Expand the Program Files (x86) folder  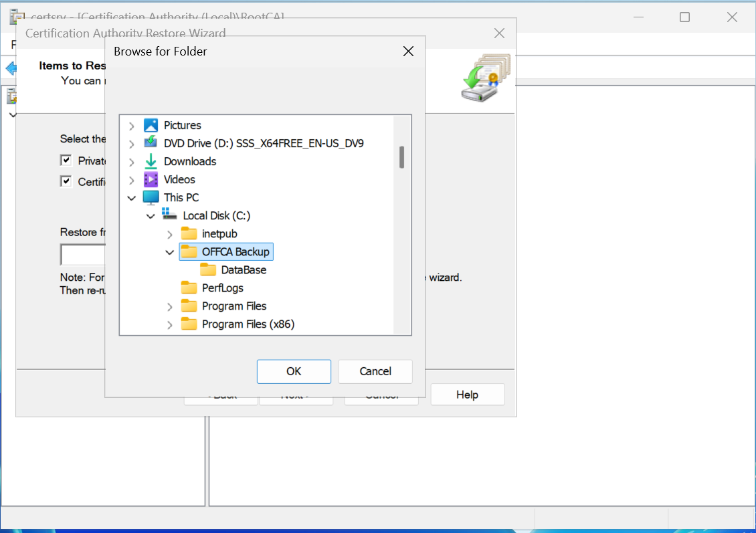pyautogui.click(x=169, y=324)
